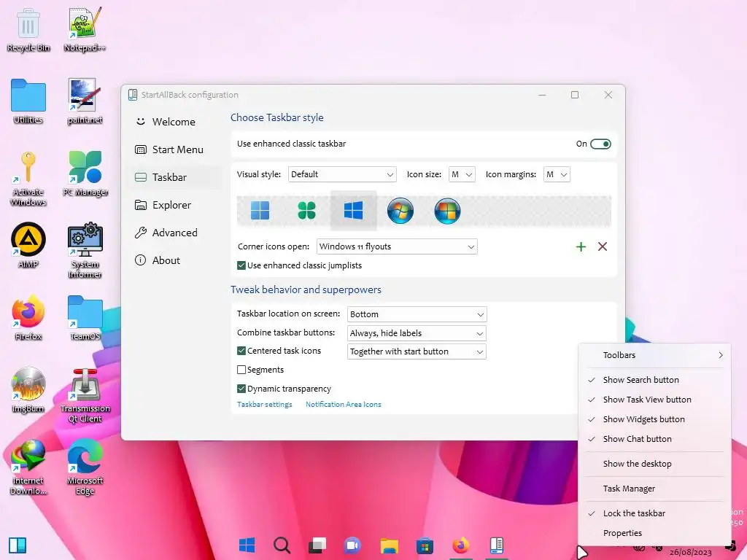Viewport: 747px width, 560px height.
Task: Choose the Windows Vista style orb icon
Action: [x=447, y=211]
